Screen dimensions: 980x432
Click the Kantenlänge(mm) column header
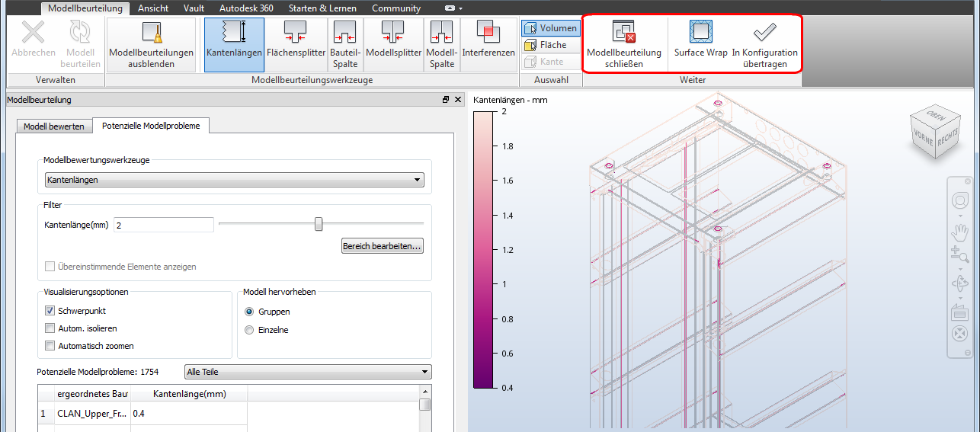(190, 394)
